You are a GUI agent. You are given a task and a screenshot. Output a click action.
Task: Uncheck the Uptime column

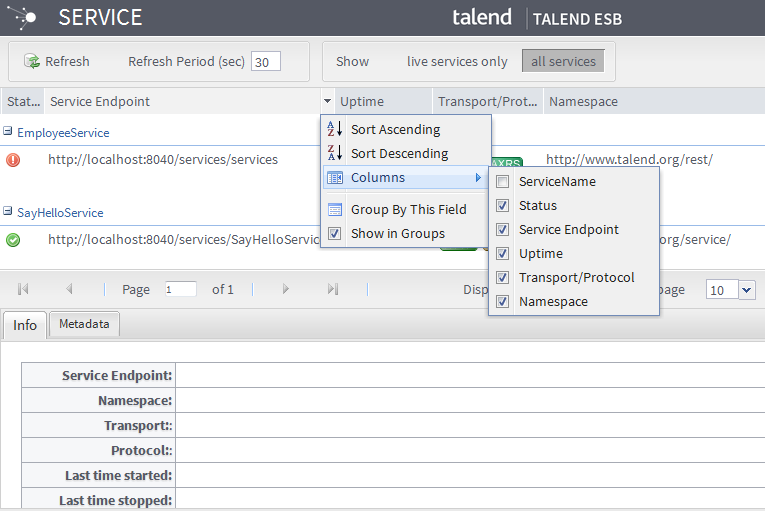503,254
